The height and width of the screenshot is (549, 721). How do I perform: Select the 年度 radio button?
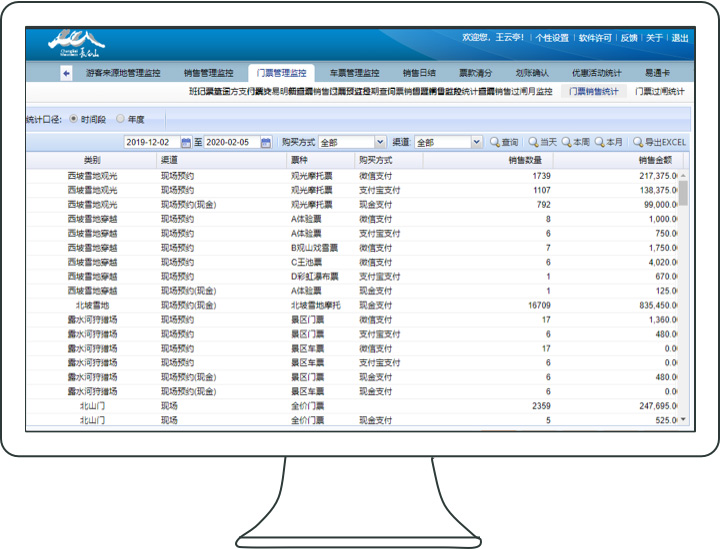pos(121,118)
